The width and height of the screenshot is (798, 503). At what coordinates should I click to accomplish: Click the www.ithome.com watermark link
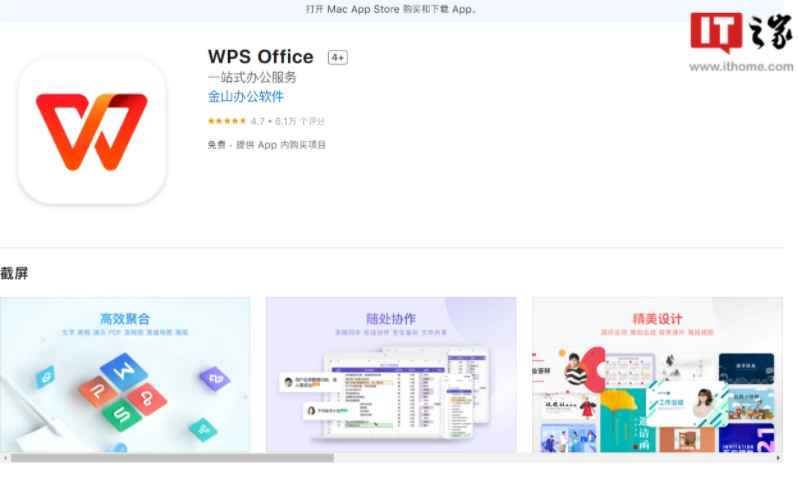point(740,67)
